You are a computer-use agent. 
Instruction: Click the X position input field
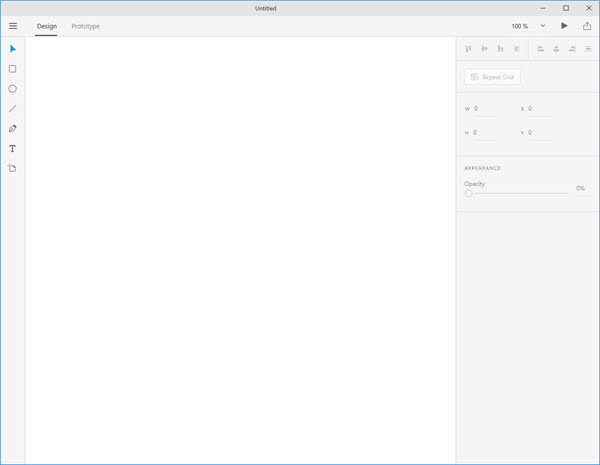point(540,109)
